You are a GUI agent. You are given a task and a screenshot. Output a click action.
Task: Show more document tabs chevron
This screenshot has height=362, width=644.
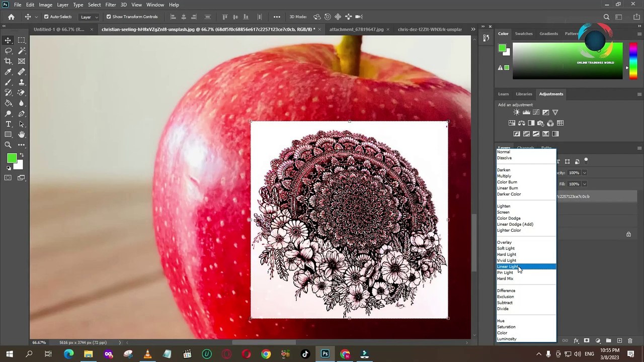[473, 29]
